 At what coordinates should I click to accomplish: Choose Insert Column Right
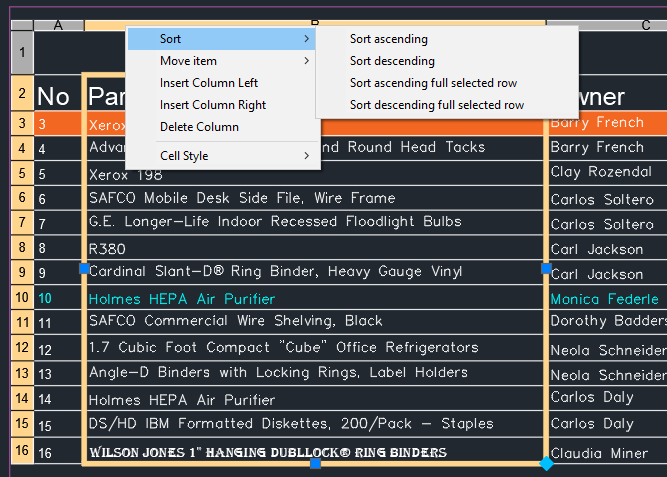coord(221,105)
